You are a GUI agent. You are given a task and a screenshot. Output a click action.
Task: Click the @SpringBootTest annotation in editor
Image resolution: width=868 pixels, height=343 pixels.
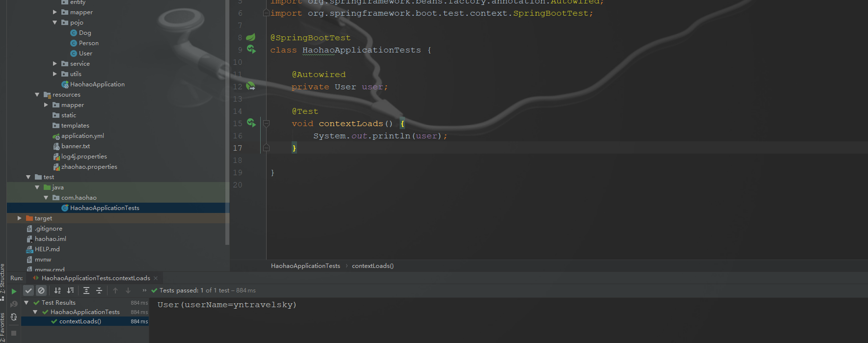(310, 38)
